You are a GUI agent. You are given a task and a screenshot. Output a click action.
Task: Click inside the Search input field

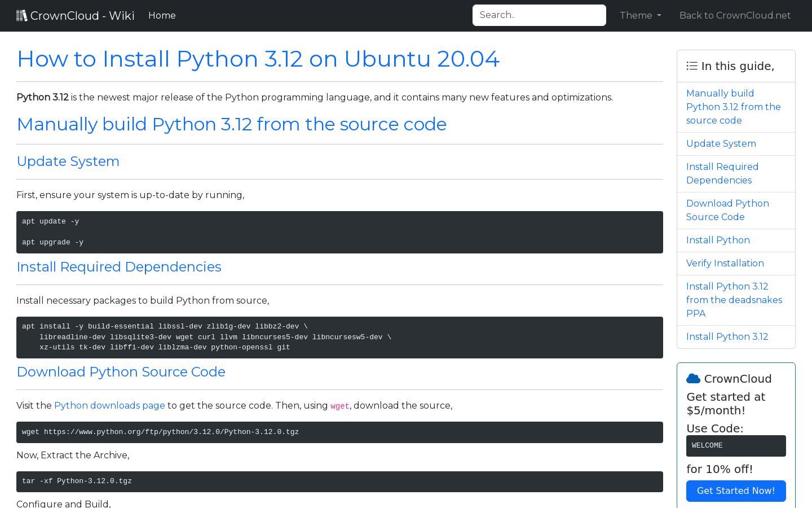(x=539, y=15)
